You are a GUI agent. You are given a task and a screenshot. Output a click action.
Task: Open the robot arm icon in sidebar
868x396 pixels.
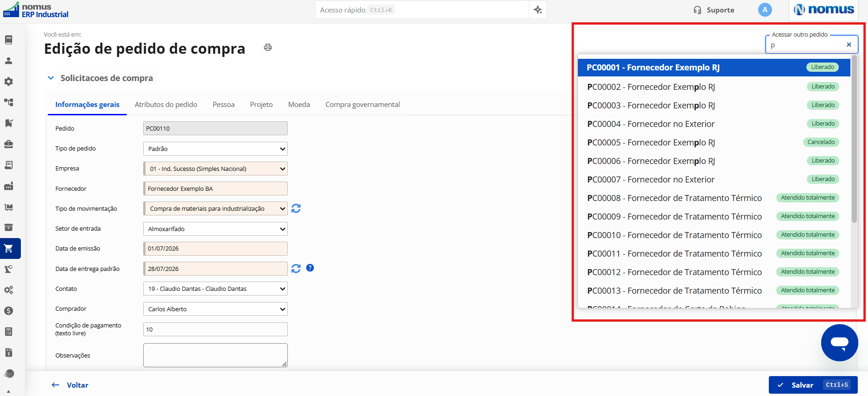pyautogui.click(x=8, y=269)
